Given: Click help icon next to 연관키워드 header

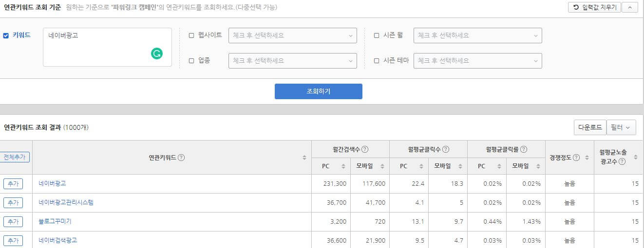Looking at the screenshot, I should 181,158.
